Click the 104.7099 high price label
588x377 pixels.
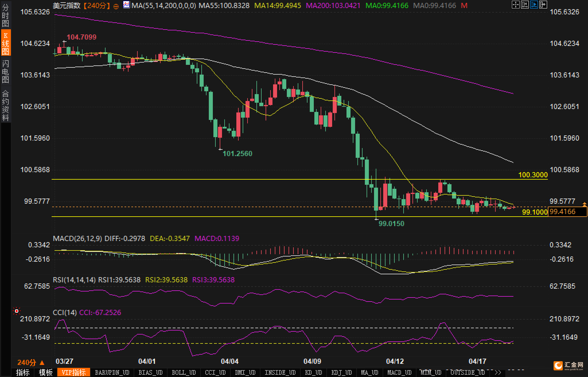[x=81, y=37]
